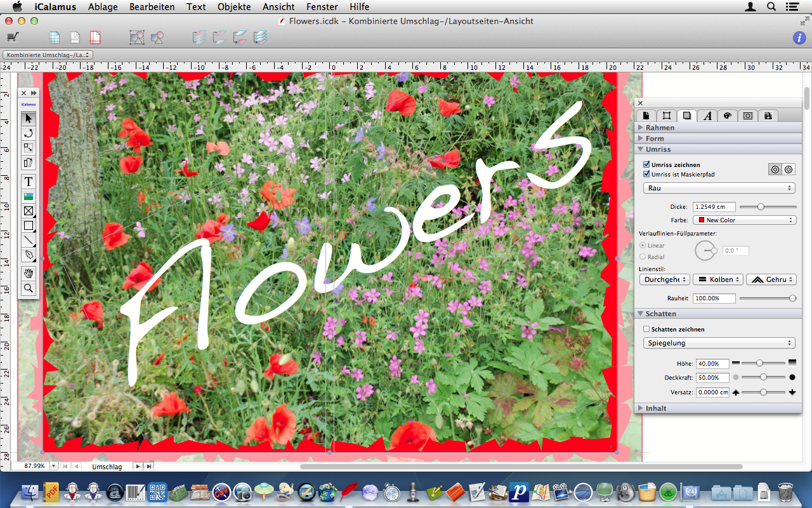This screenshot has width=812, height=508.
Task: Open the document inspector tab
Action: 646,116
